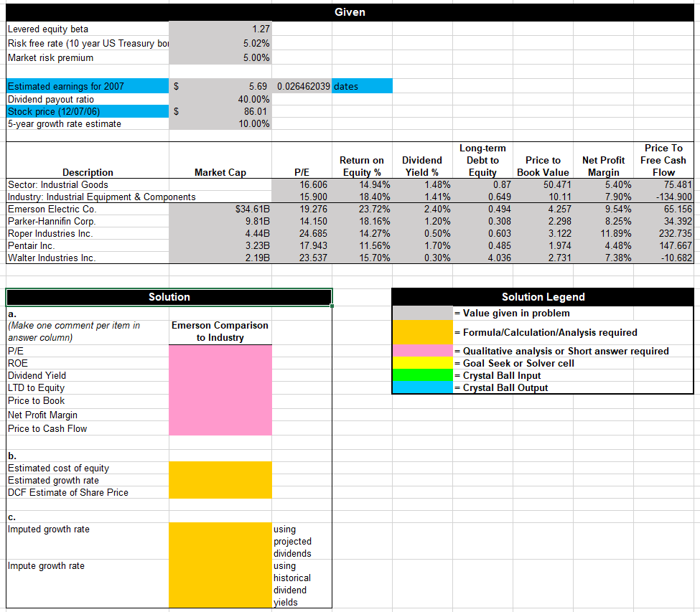Select the yellow DCF Estimate of Share Price cell
The height and width of the screenshot is (612, 700).
click(220, 492)
